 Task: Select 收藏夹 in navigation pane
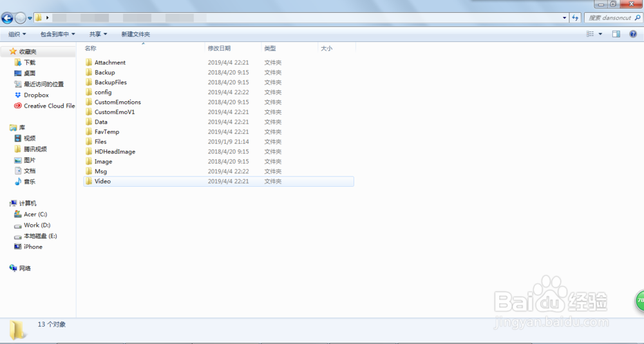pyautogui.click(x=28, y=52)
